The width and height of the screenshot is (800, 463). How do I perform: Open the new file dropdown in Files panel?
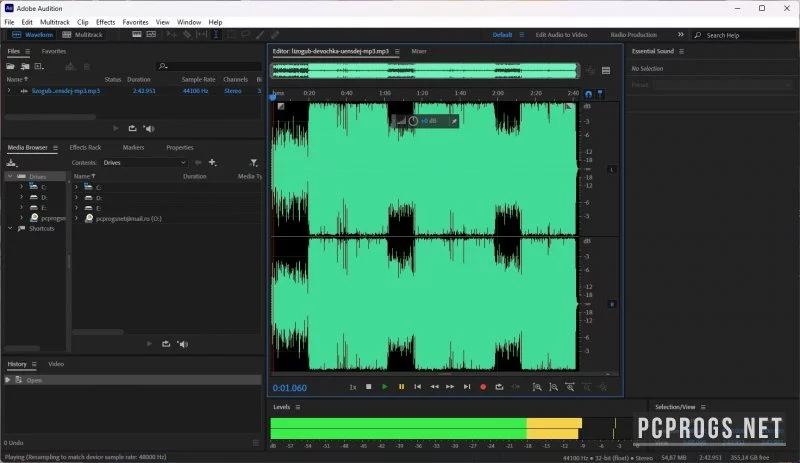39,66
